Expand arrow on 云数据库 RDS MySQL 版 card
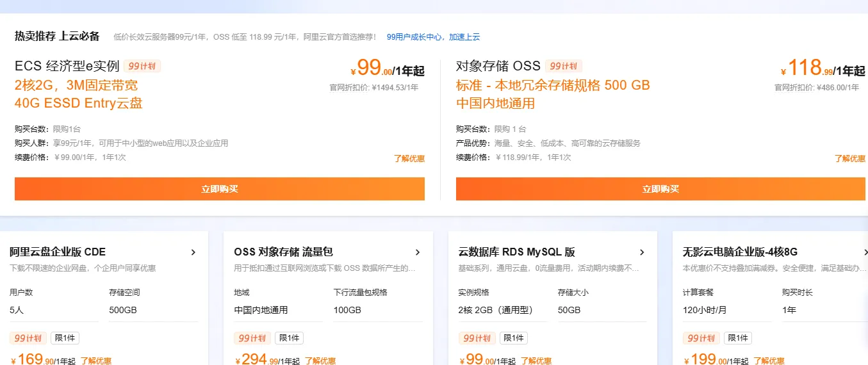The image size is (868, 365). tap(642, 252)
